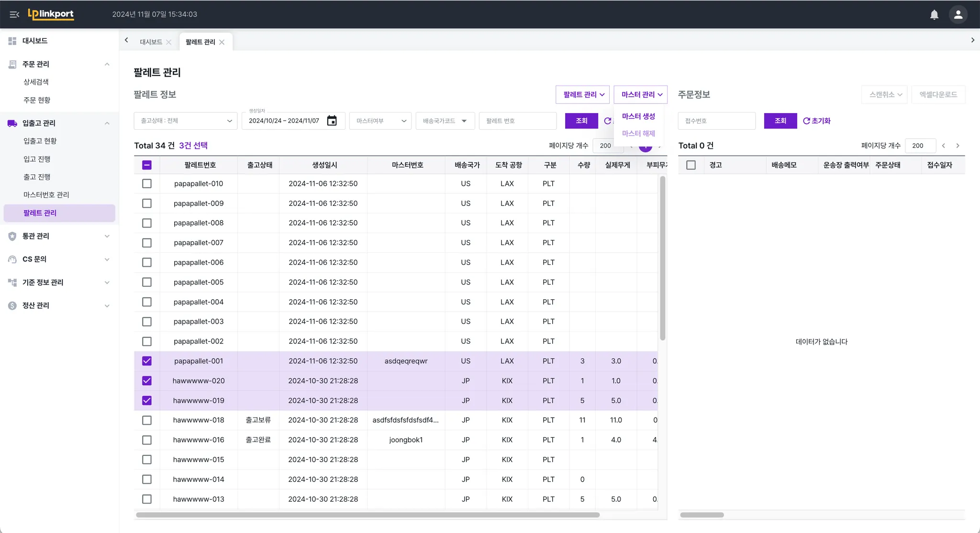Click the 팔레트 번호 input field
Image resolution: width=980 pixels, height=533 pixels.
517,121
